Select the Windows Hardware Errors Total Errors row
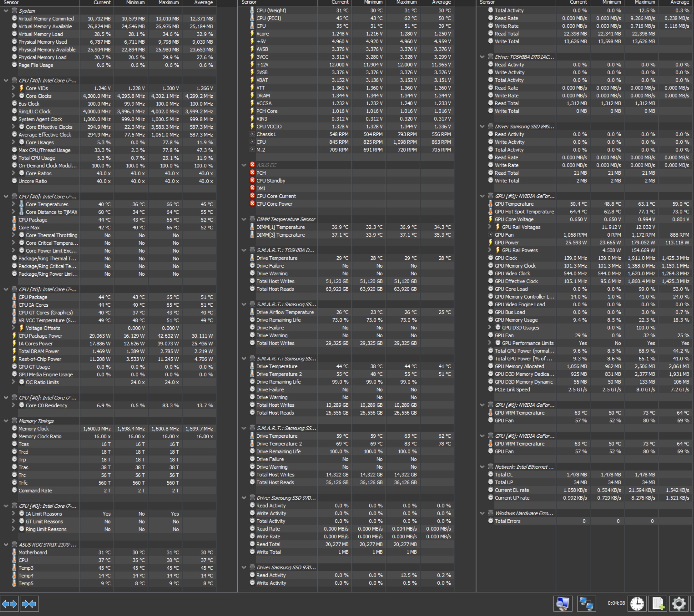Screen dimensions: 694x616 (507, 521)
